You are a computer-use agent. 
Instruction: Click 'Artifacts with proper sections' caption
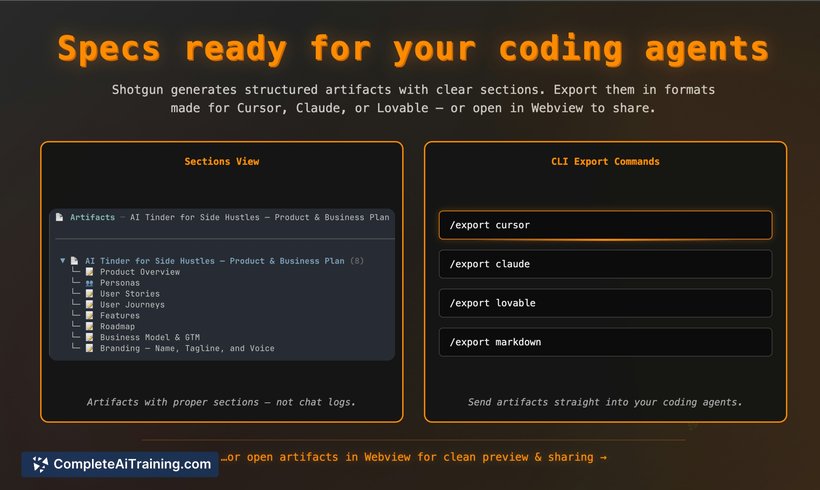coord(221,402)
